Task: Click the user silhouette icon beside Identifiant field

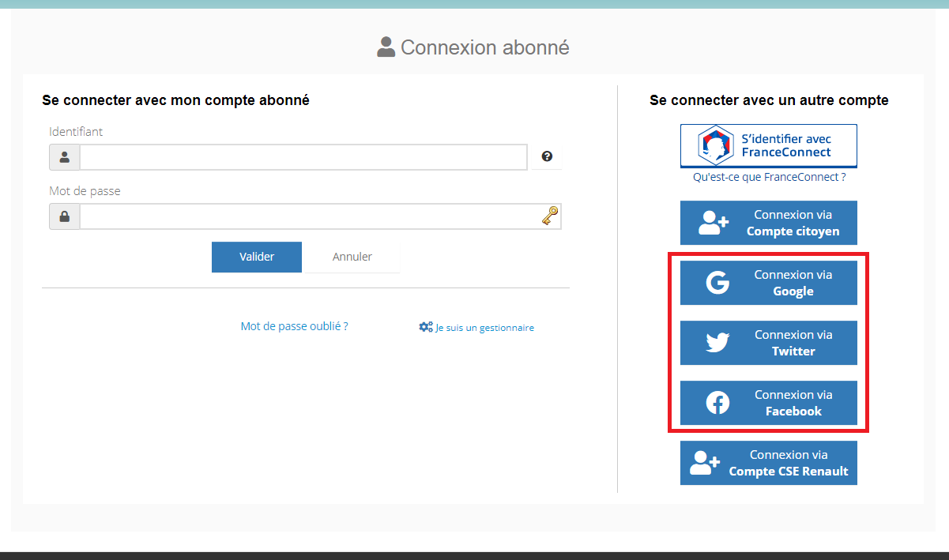Action: coord(65,157)
